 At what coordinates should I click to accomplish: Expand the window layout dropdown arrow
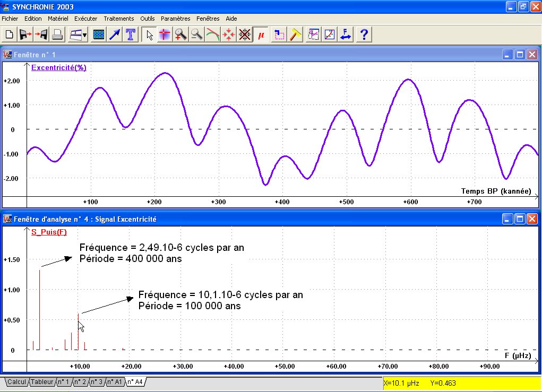coord(85,36)
